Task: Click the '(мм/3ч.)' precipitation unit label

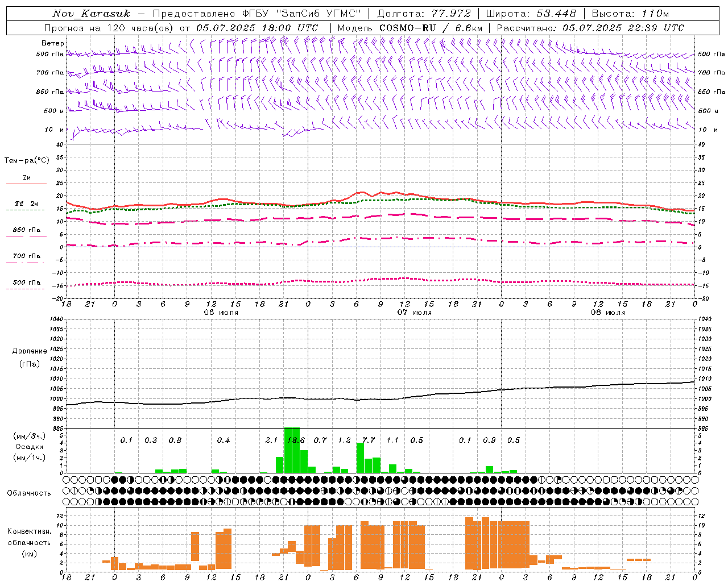Action: point(30,436)
